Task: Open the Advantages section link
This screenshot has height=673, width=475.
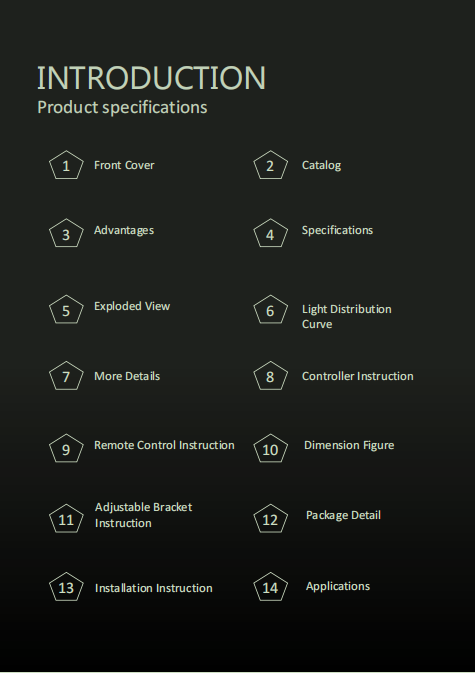Action: click(x=124, y=230)
